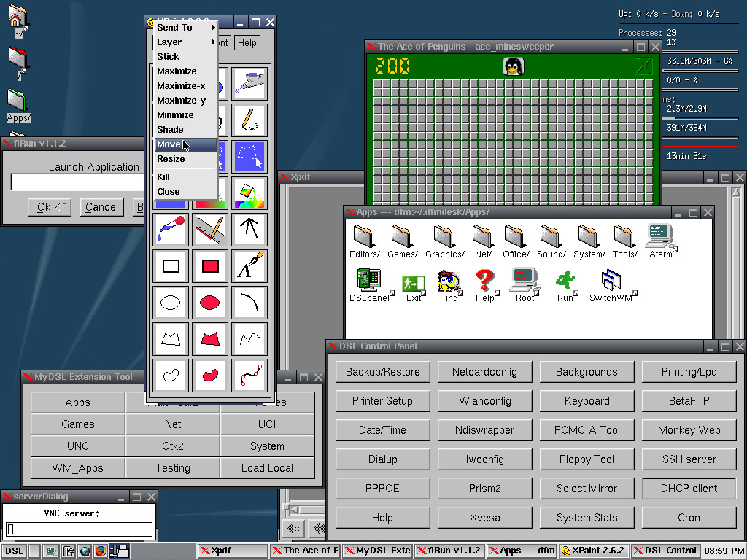Select the straight line pencil tool
Screen dimensions: 747x560
click(210, 230)
